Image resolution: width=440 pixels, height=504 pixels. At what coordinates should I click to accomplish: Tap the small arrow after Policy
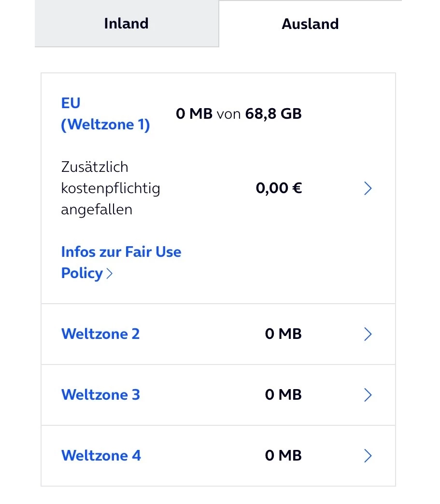coord(110,274)
